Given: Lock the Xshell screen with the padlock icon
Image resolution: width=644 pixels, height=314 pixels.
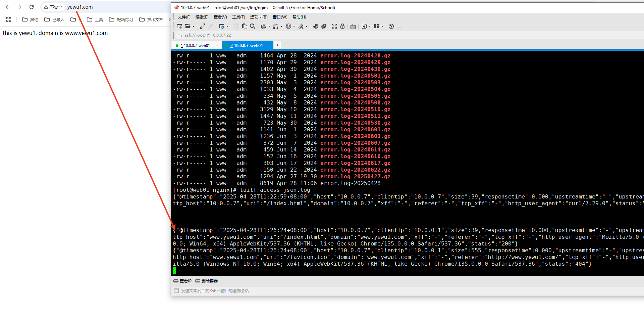Looking at the screenshot, I should tap(342, 26).
